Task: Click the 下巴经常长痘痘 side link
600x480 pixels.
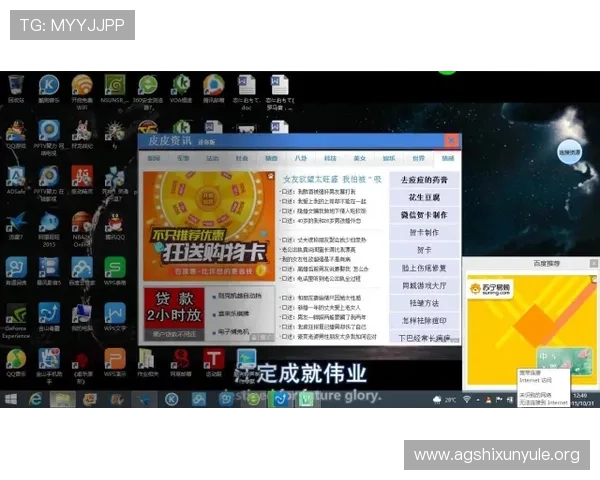Action: click(424, 338)
